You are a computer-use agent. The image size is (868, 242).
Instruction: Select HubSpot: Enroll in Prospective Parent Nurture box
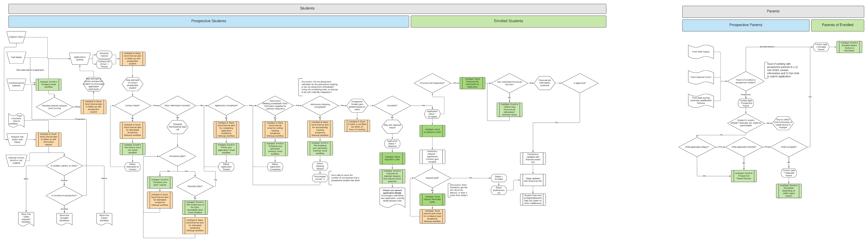[744, 176]
